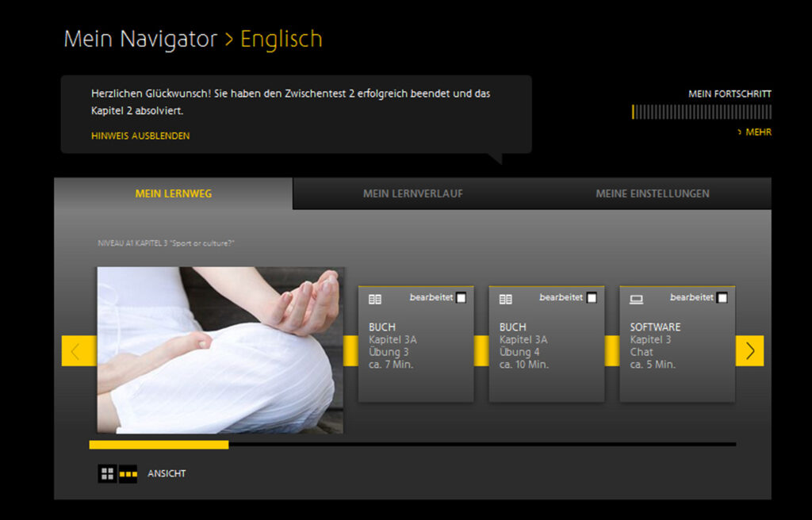This screenshot has width=812, height=520.
Task: Open 'Meine Einstellungen' tab
Action: (652, 193)
